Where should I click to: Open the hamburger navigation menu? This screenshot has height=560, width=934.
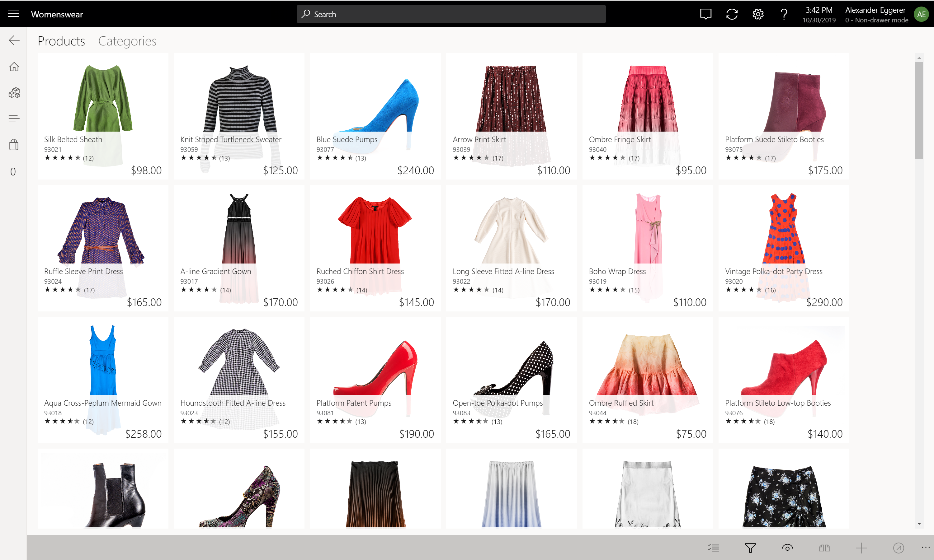(x=13, y=14)
